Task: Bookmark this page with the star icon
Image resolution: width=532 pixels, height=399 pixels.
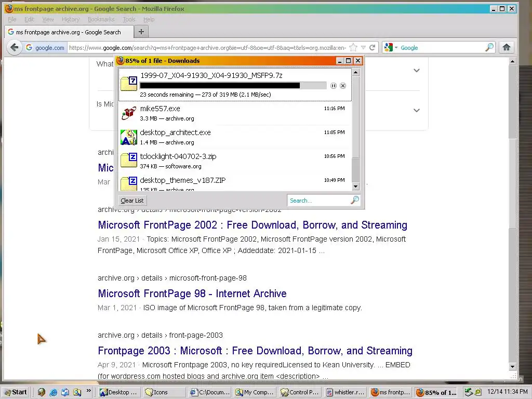Action: 353,47
